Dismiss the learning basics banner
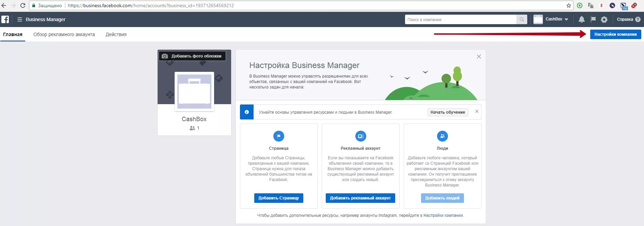The image size is (644, 226). (477, 111)
